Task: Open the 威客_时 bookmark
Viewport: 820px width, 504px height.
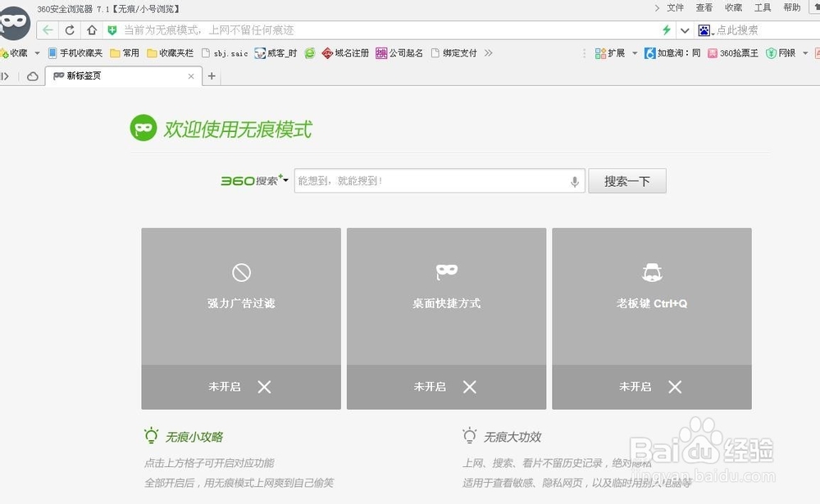Action: pyautogui.click(x=276, y=52)
